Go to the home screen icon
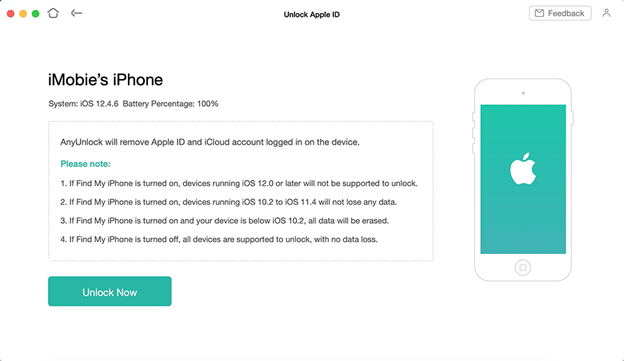 click(x=53, y=13)
